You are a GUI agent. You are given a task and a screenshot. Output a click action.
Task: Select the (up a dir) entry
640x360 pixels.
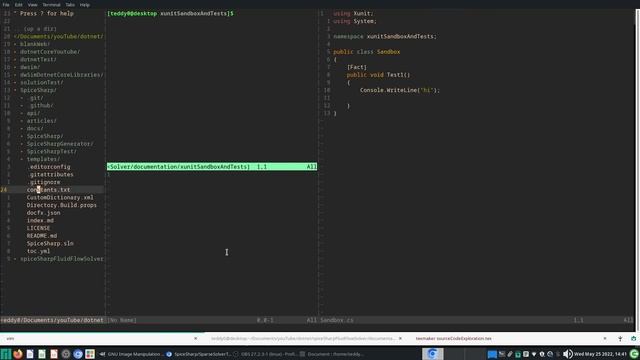pos(40,29)
